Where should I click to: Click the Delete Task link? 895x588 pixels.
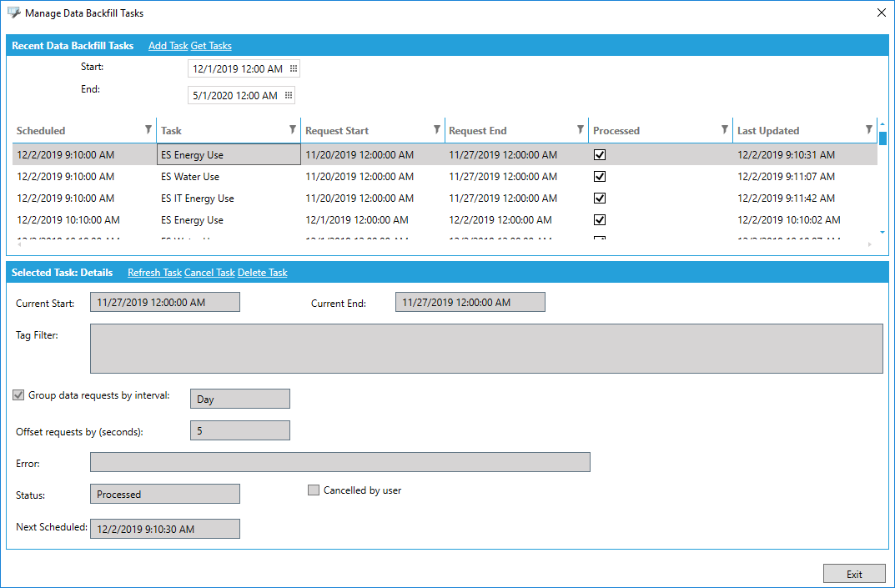click(262, 273)
